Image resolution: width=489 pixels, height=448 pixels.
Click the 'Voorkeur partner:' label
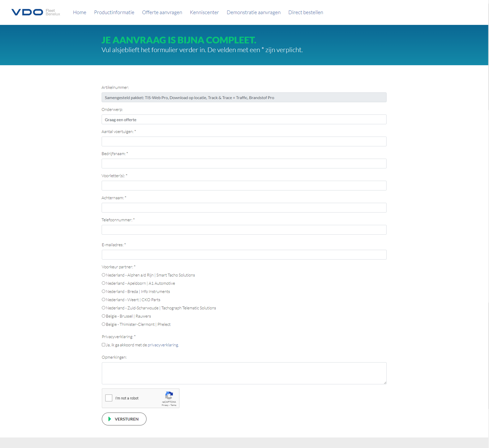pos(119,267)
